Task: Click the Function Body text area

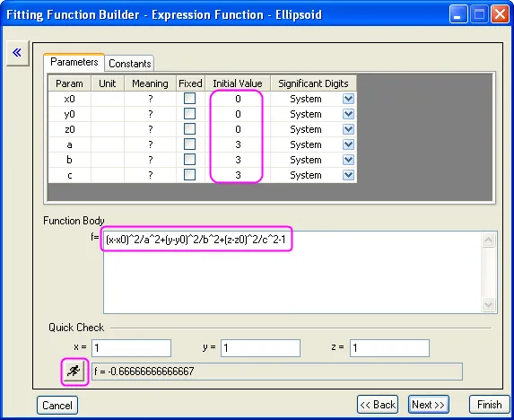Action: 292,272
